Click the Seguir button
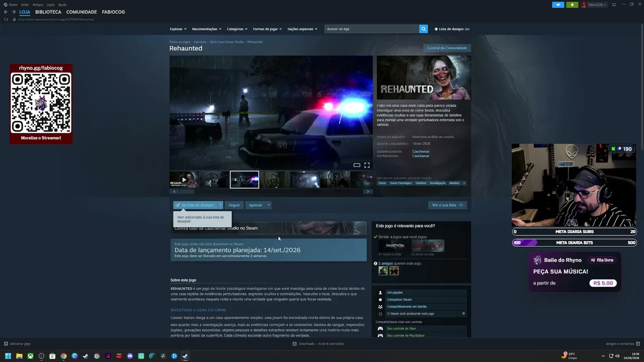This screenshot has width=644, height=362. point(234,205)
